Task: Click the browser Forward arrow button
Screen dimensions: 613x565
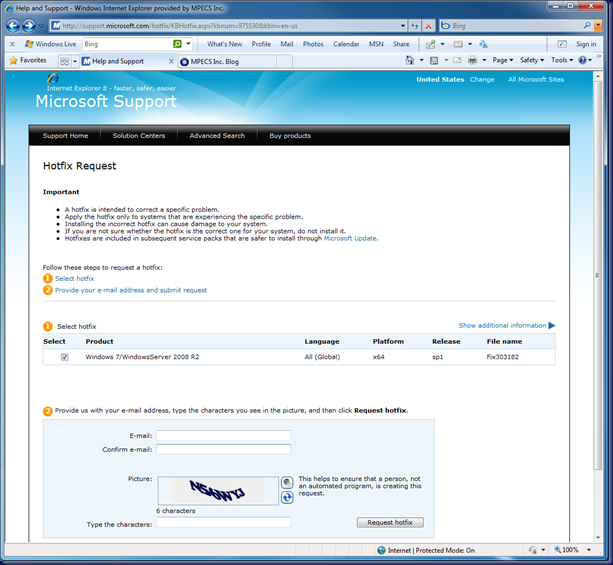Action: coord(29,26)
